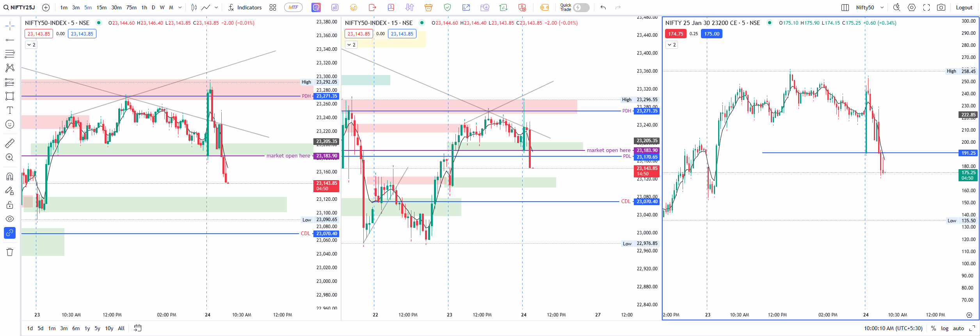Click the red exit positions icon
980x336 pixels.
[372, 7]
